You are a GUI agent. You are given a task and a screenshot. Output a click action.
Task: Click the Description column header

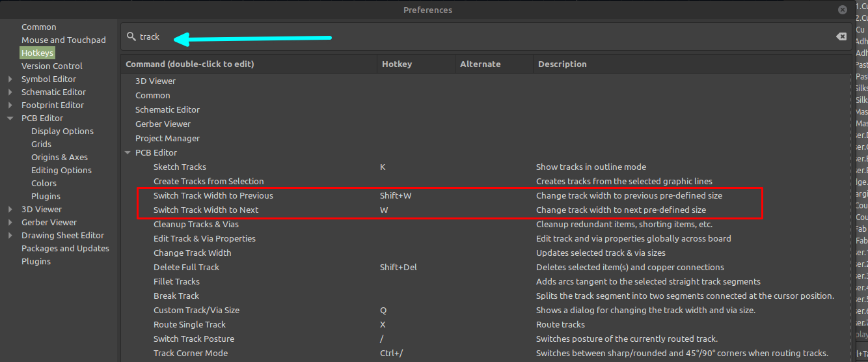click(x=562, y=64)
